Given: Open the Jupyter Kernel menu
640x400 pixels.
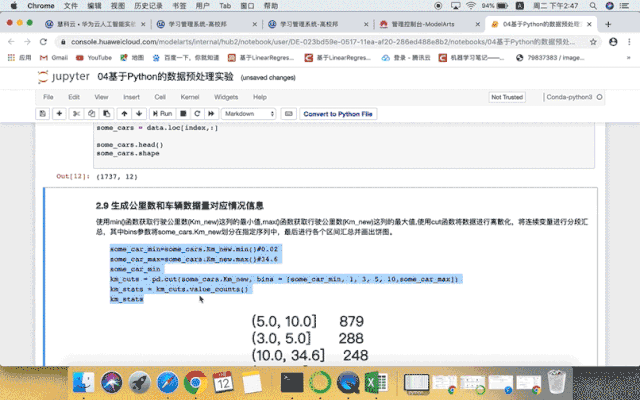Looking at the screenshot, I should pos(190,97).
